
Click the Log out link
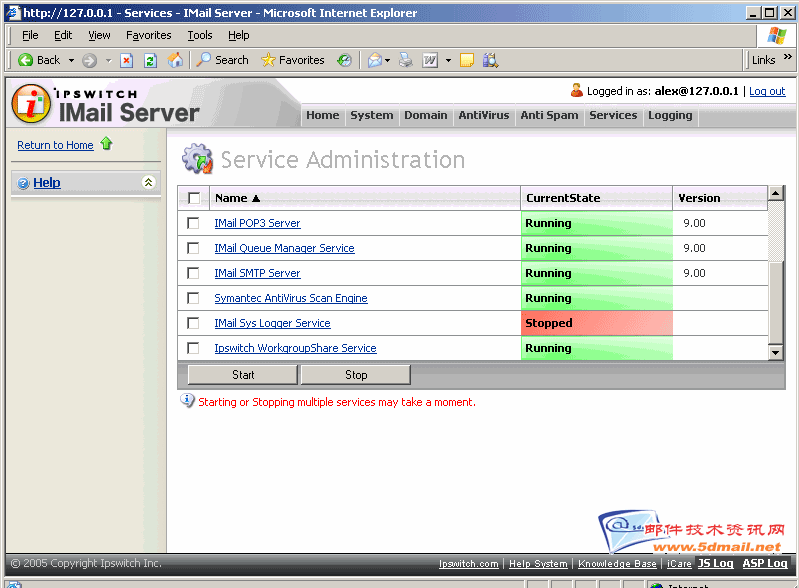pos(767,91)
